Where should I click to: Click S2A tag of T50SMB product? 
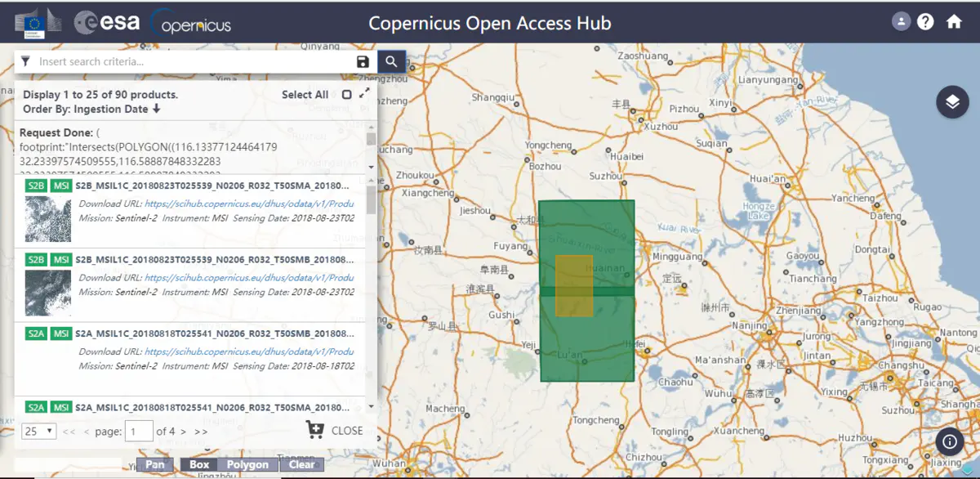coord(36,334)
